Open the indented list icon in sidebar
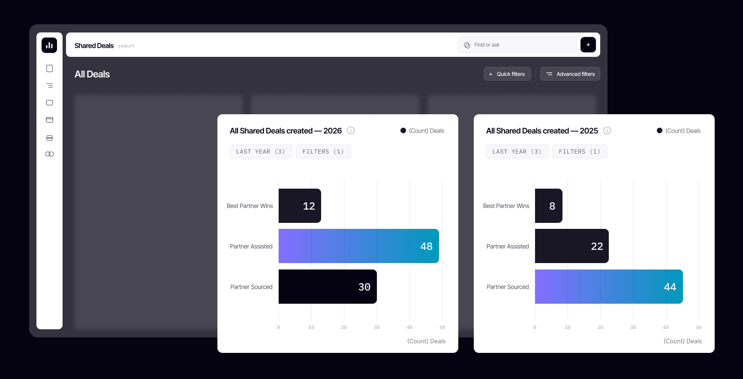Viewport: 743px width, 379px height. pyautogui.click(x=49, y=86)
